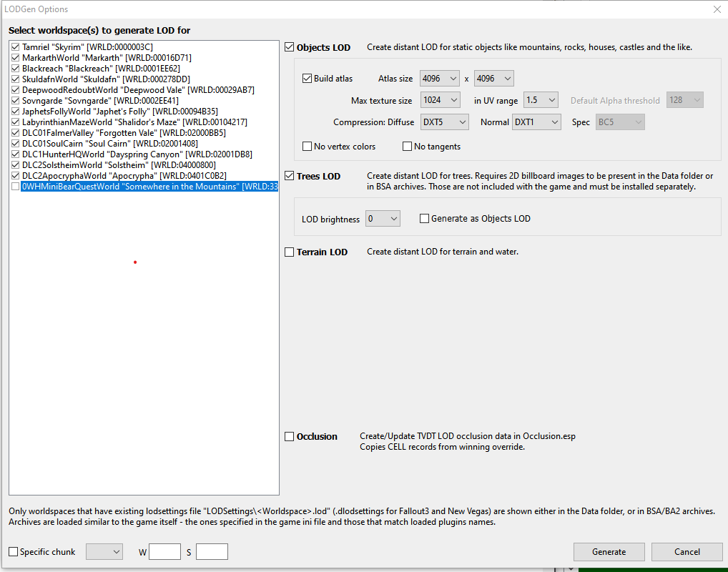
Task: Uncheck the Tamriel "Skyrim" worldspace checkbox
Action: [15, 47]
